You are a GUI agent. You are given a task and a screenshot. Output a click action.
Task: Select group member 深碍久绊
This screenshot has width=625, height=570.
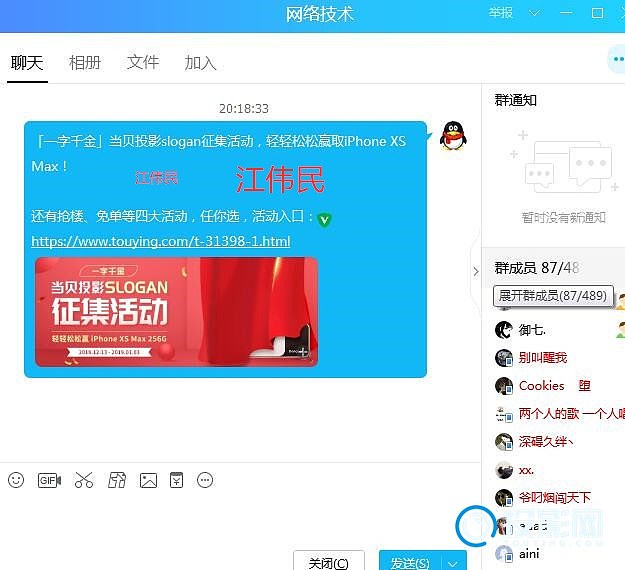click(546, 441)
